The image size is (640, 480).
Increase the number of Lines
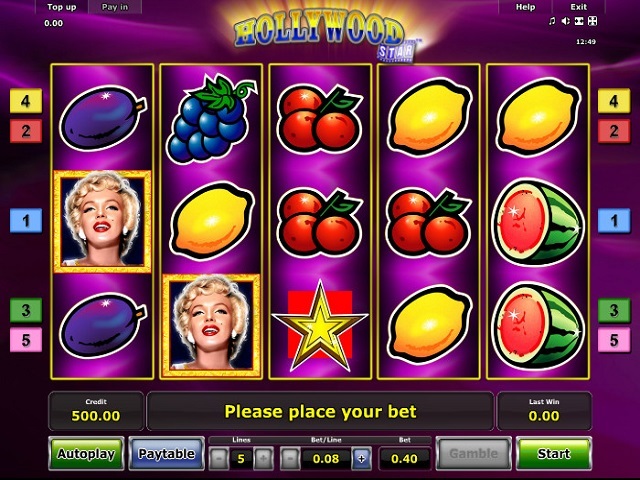coord(263,459)
